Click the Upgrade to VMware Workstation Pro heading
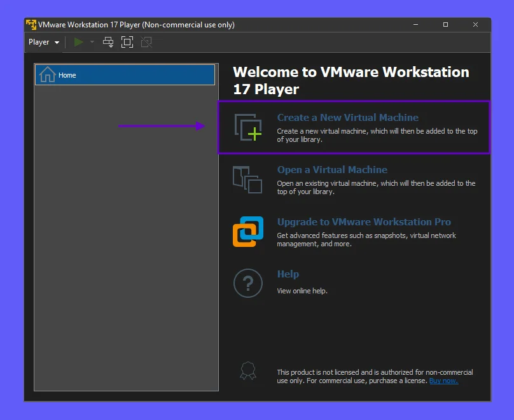 (364, 222)
